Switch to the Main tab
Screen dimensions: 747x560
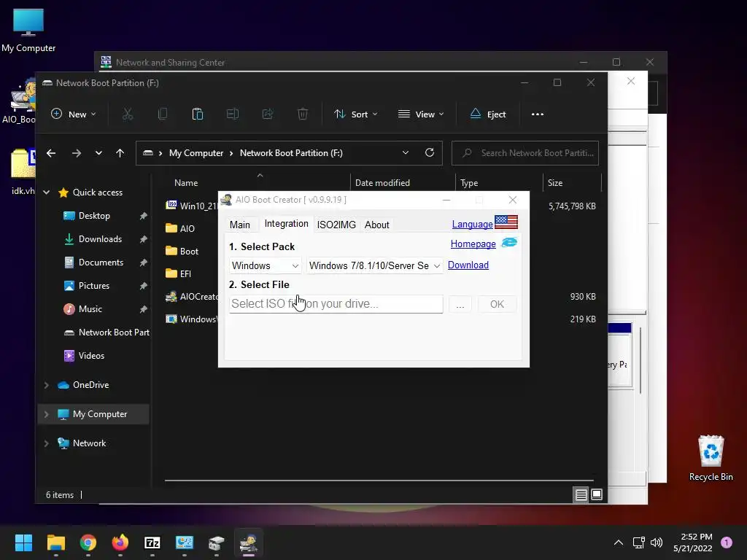[239, 225]
